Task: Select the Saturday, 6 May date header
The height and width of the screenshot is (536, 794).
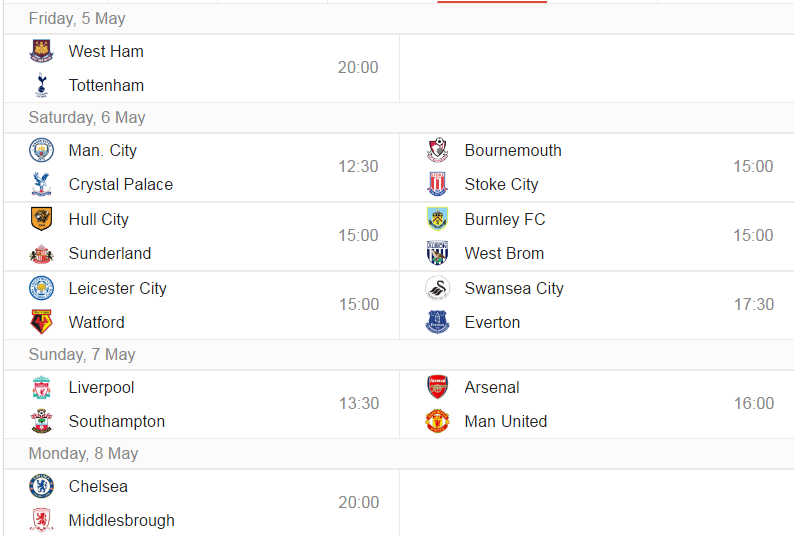Action: pos(87,118)
